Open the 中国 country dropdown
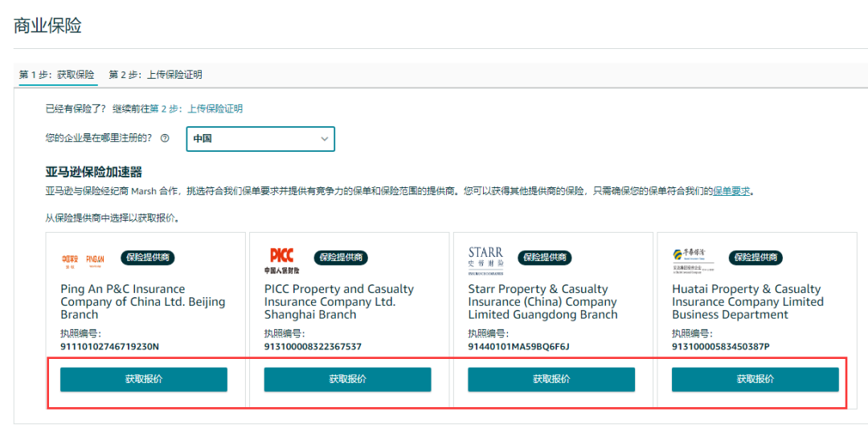868x432 pixels. [x=260, y=139]
